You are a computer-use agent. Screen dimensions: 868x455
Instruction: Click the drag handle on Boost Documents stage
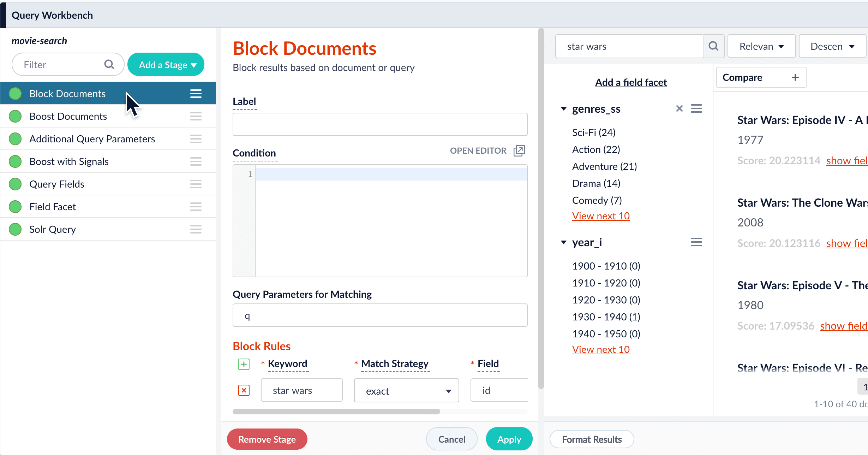point(196,116)
